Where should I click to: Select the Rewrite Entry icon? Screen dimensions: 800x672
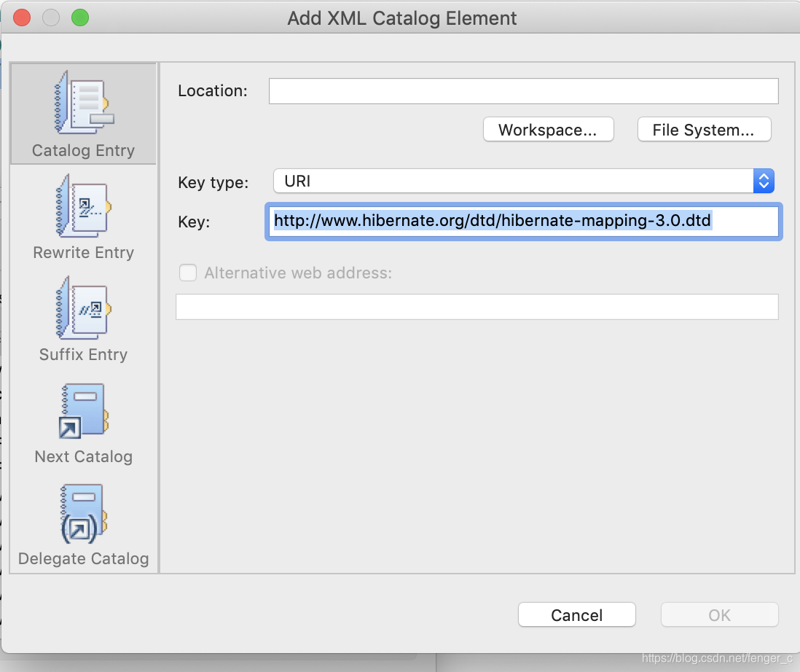coord(84,206)
